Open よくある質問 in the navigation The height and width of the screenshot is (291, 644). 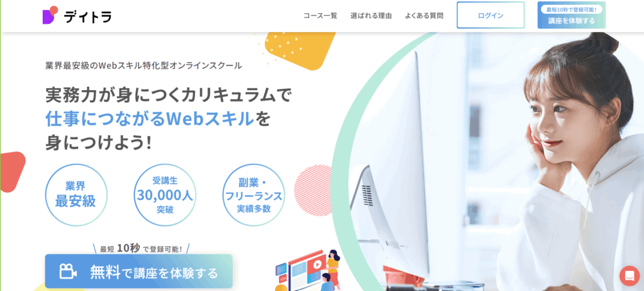(x=424, y=16)
